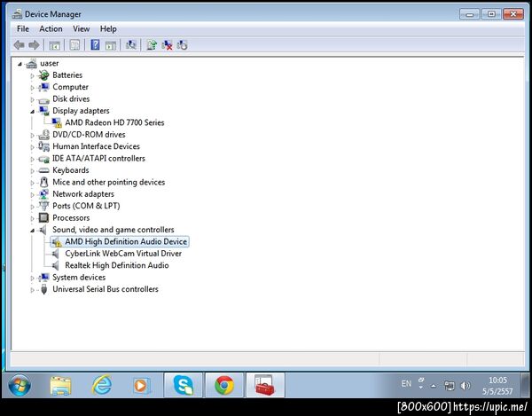Click the Human Interface Devices icon
The height and width of the screenshot is (416, 532).
(x=43, y=146)
